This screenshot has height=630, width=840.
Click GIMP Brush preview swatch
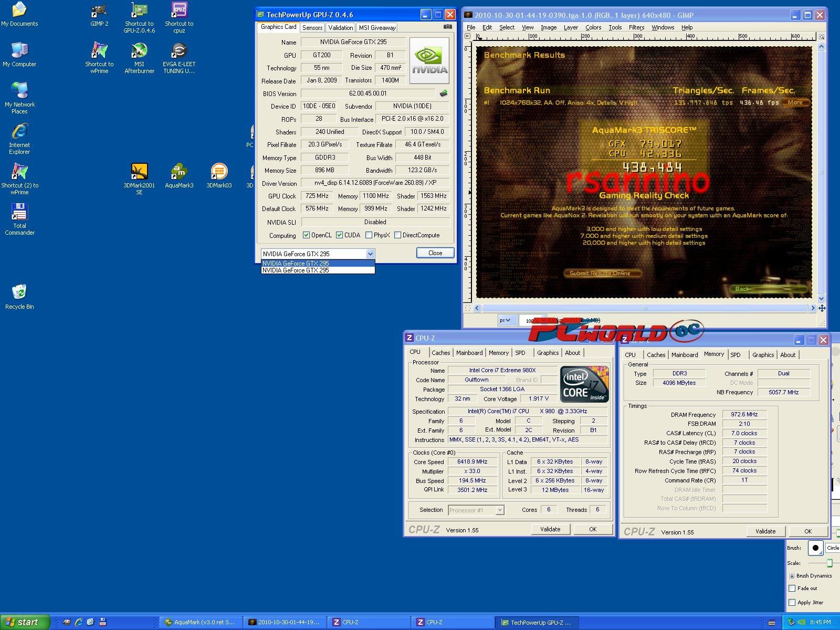pos(815,548)
